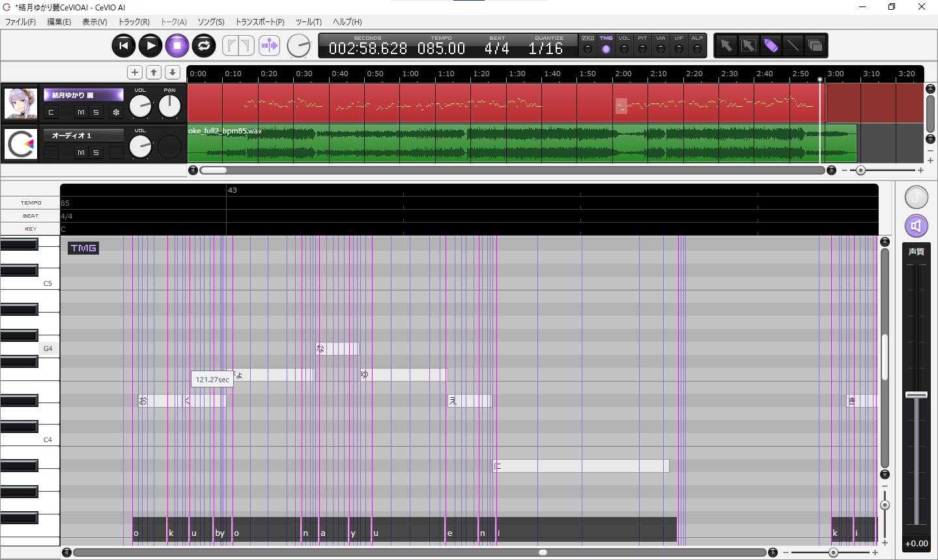Enable the PIT pitch edit mode
The image size is (938, 560).
(x=642, y=49)
